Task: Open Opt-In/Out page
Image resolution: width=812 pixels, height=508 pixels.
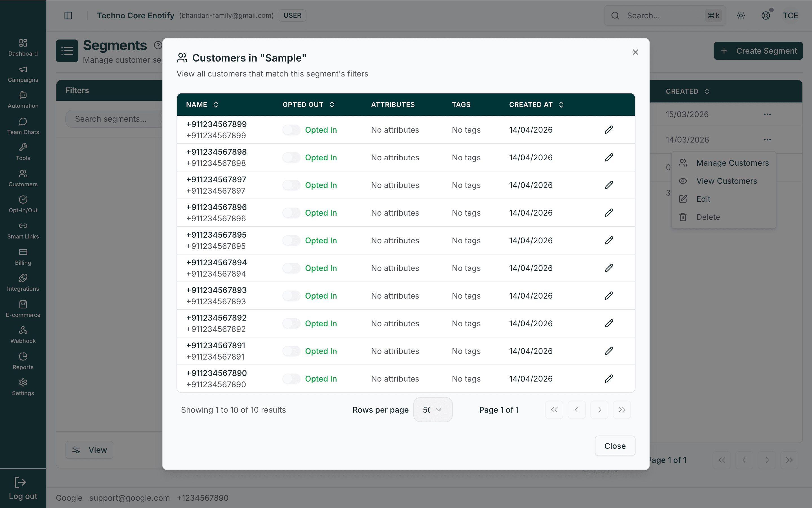Action: (23, 204)
